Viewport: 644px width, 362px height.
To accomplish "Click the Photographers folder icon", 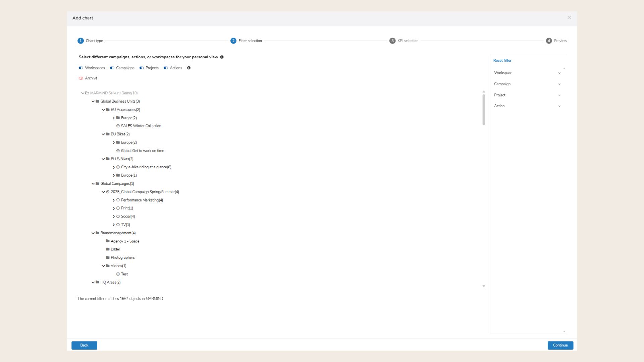I will (108, 257).
